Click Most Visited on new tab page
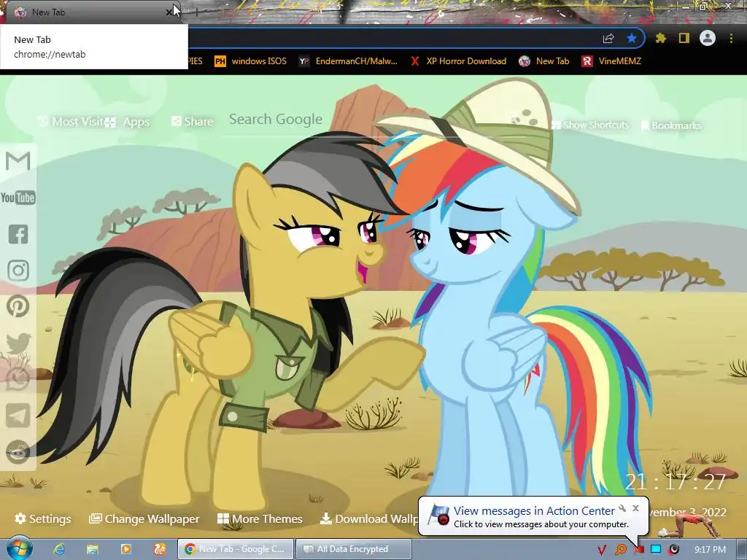Viewport: 747px width, 560px height. 71,122
